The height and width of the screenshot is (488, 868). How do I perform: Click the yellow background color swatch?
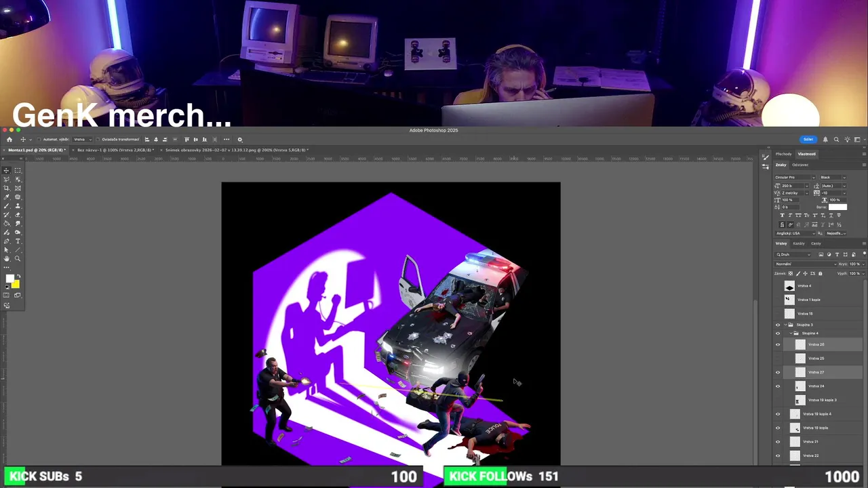click(16, 284)
